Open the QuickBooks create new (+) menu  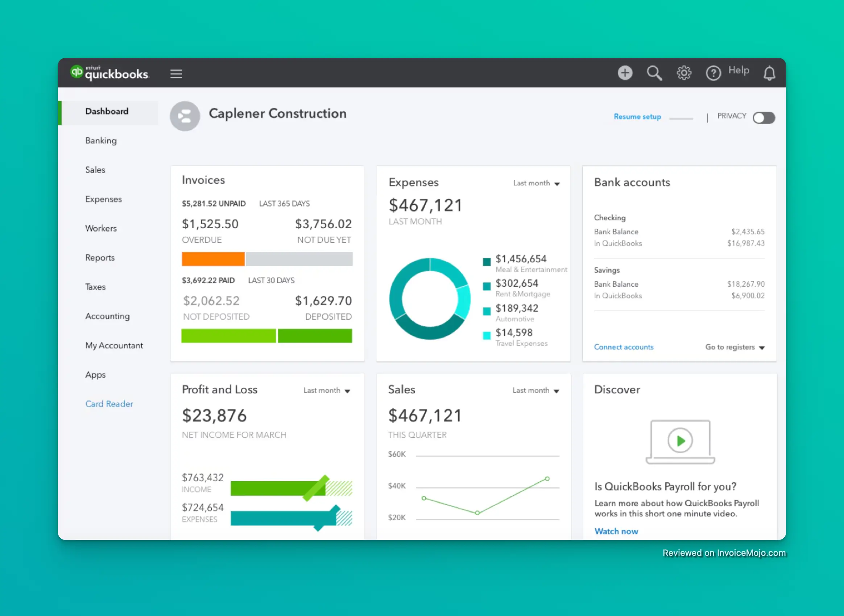625,73
